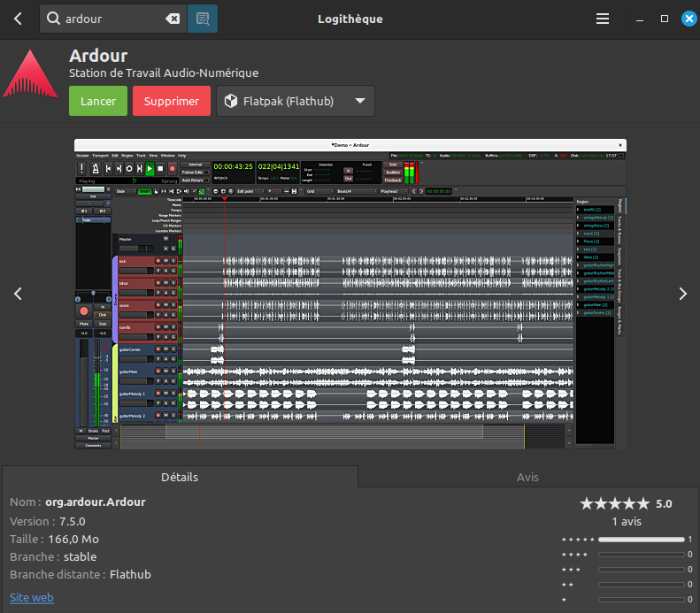This screenshot has width=700, height=613.
Task: Maximize the Logithèque window
Action: pyautogui.click(x=665, y=19)
